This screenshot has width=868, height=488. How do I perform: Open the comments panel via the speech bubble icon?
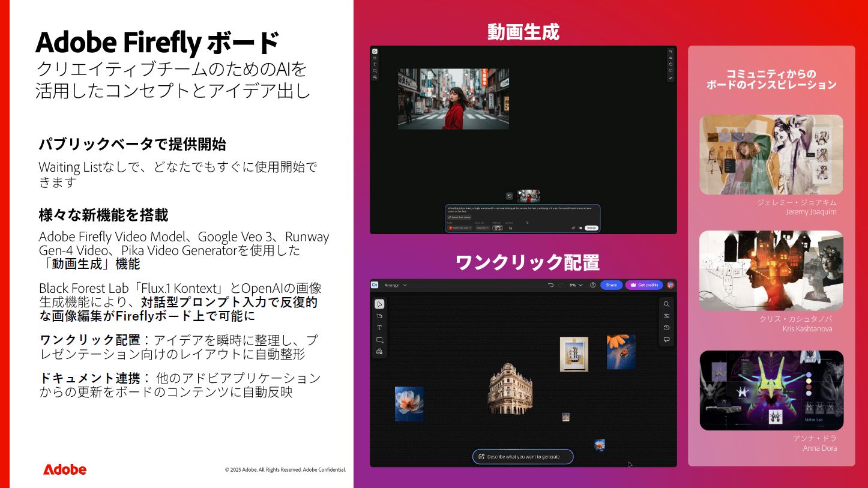pyautogui.click(x=667, y=340)
